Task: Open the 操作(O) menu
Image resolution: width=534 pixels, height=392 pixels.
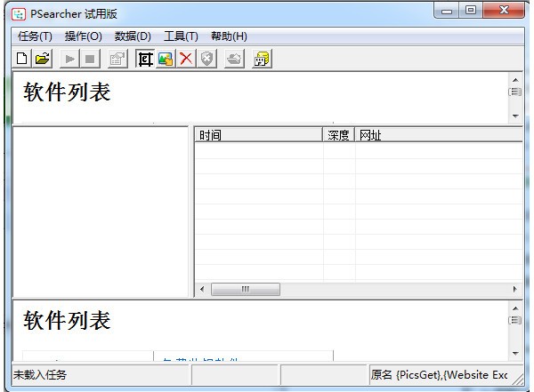Action: [x=84, y=36]
